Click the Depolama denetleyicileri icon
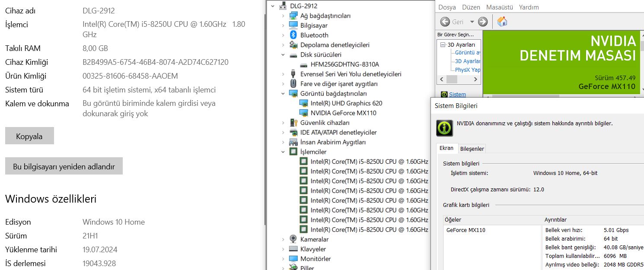This screenshot has height=270, width=644. pos(293,45)
